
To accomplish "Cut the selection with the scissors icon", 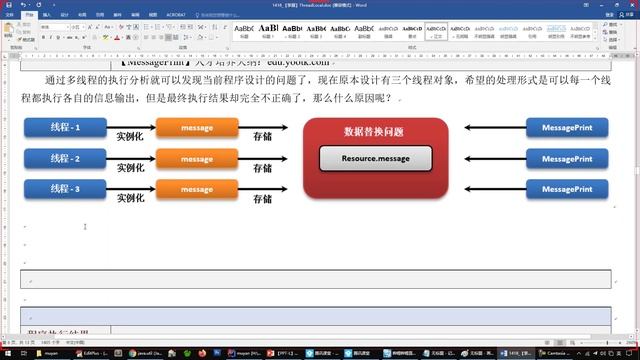I will 19,25.
